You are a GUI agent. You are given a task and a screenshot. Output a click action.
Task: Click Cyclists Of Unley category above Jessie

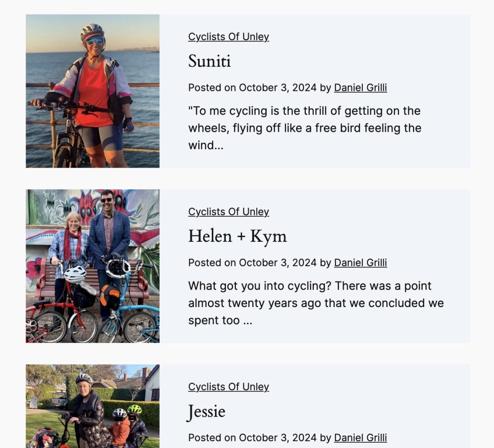pyautogui.click(x=229, y=387)
